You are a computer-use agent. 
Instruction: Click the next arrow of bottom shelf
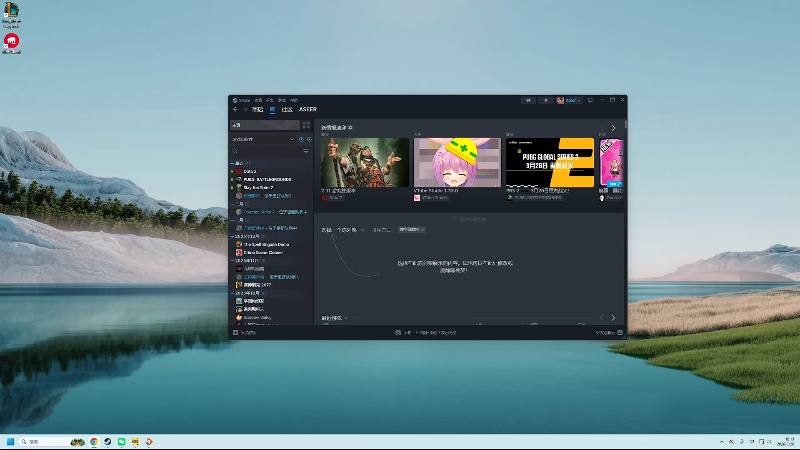click(x=613, y=317)
